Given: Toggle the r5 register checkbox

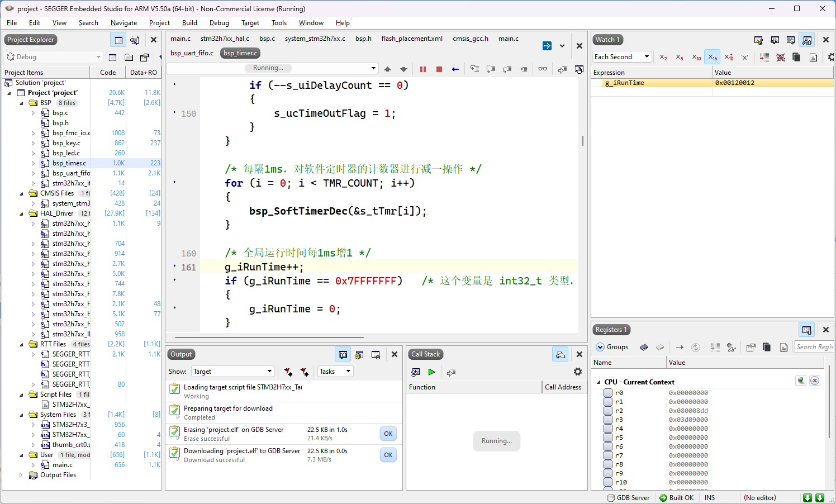Looking at the screenshot, I should point(608,438).
